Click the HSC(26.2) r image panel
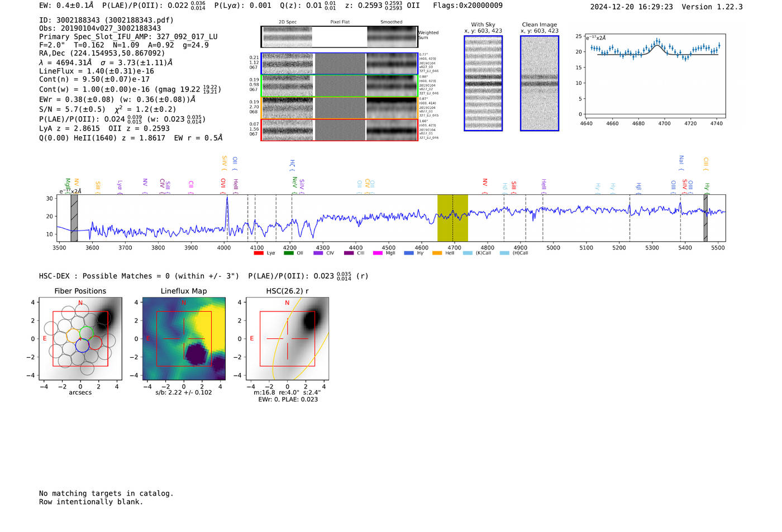782x532 pixels. [x=287, y=338]
